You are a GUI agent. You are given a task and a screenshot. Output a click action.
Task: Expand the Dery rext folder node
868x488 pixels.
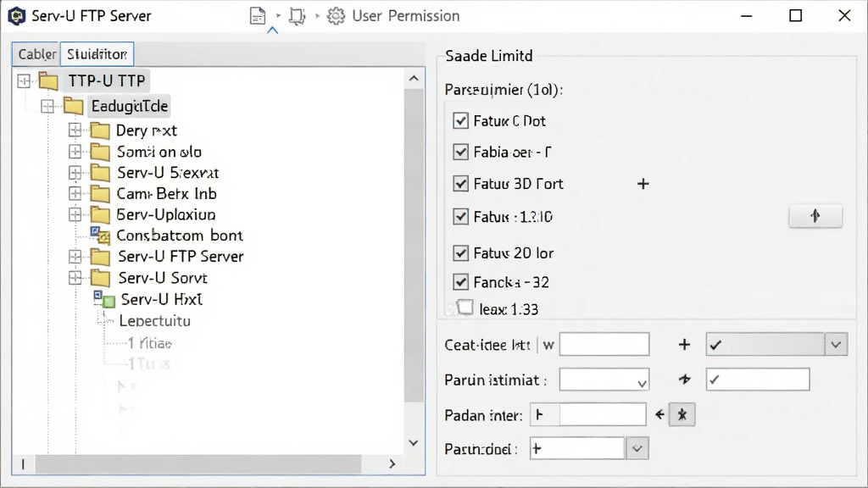(x=75, y=130)
